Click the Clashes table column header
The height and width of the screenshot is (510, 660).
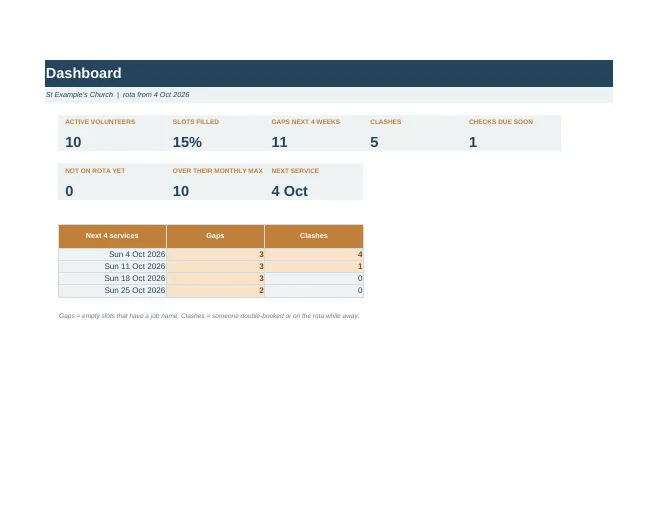click(314, 236)
